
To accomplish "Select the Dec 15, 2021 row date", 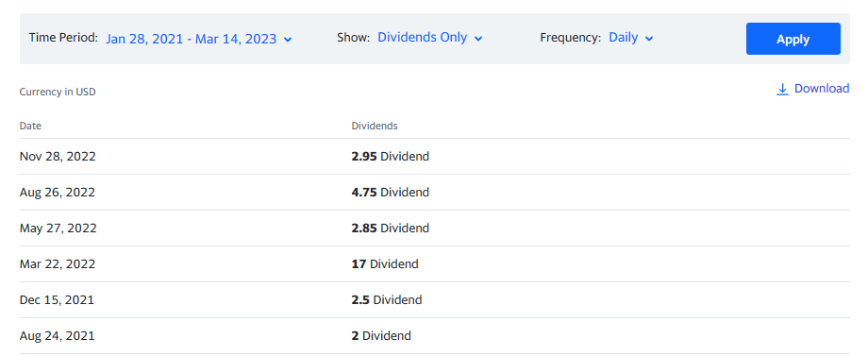I will tap(57, 300).
